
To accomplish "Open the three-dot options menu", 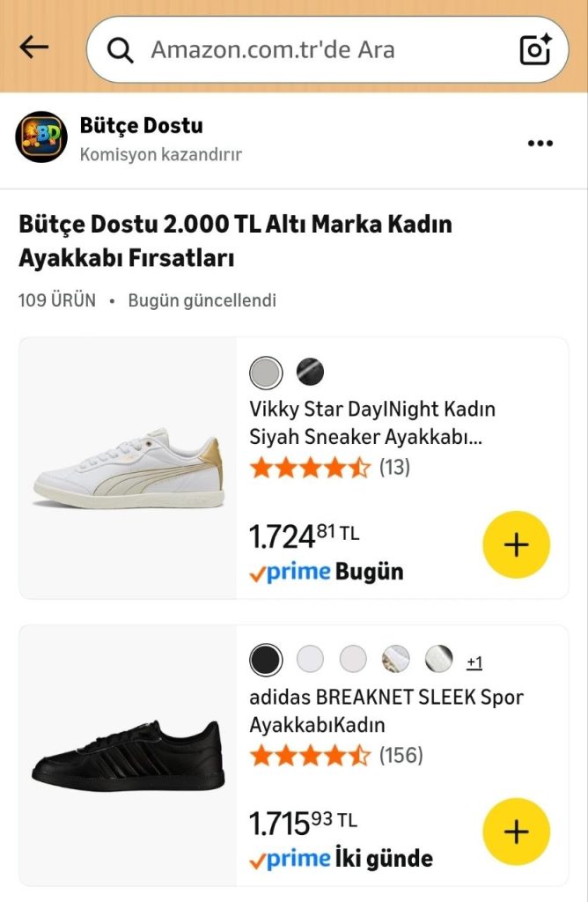I will 540,144.
